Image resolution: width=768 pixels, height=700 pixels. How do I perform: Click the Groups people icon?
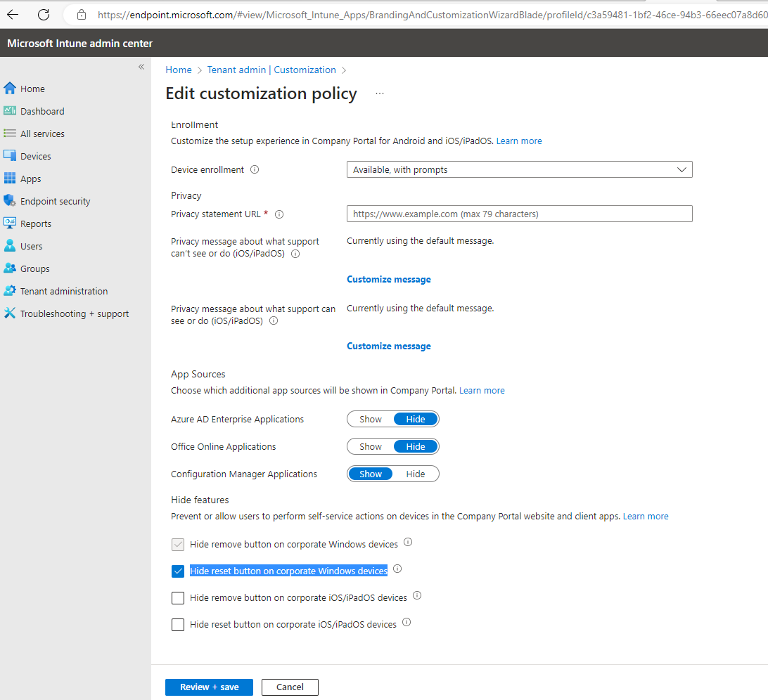pyautogui.click(x=10, y=268)
